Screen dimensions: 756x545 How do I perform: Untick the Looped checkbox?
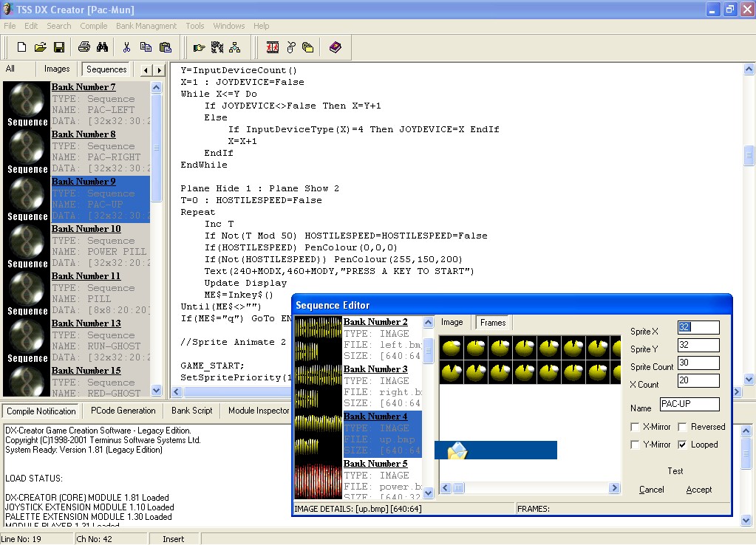pos(682,445)
